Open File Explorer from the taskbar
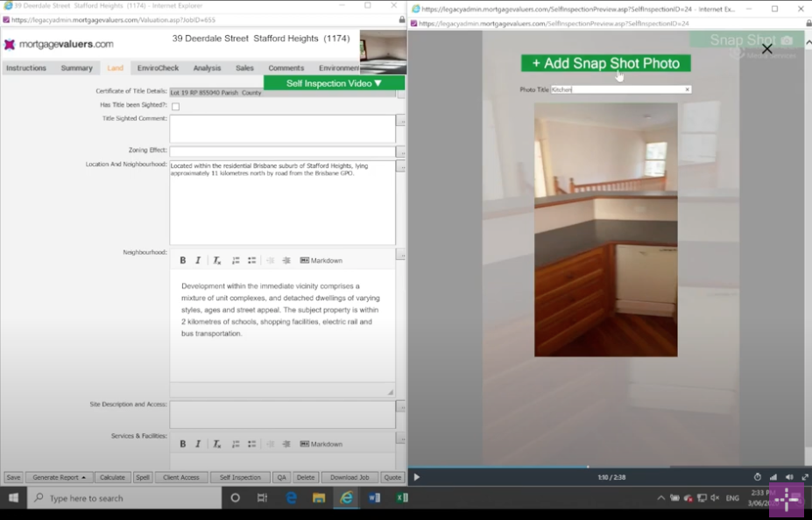812x520 pixels. pos(319,498)
